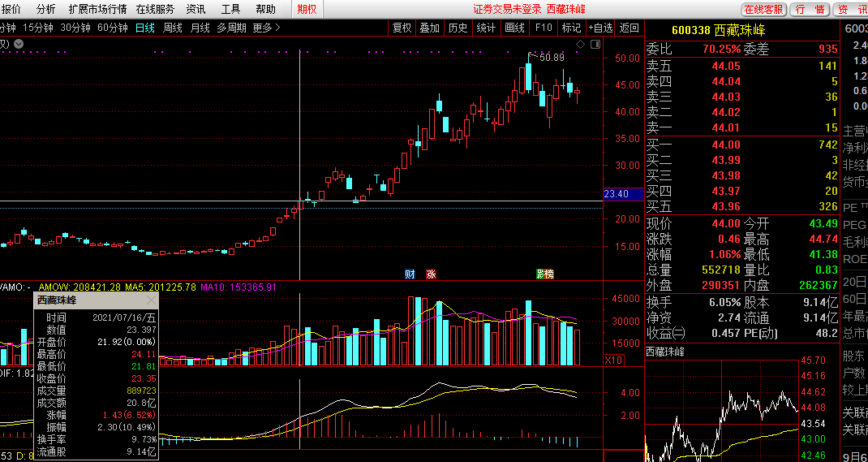Click the 复权 toolbar button
868x462 pixels.
tap(402, 28)
